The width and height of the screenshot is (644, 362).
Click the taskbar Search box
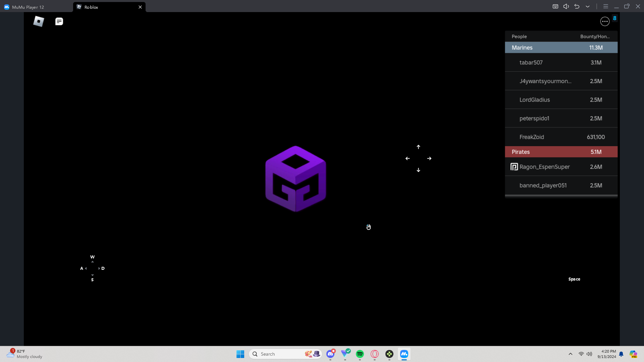[285, 354]
